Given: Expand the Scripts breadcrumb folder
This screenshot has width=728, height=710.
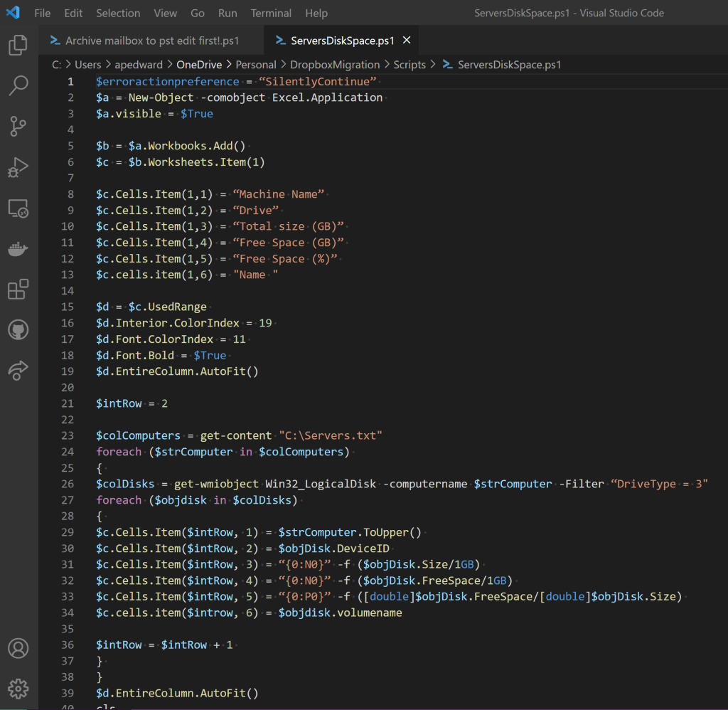Looking at the screenshot, I should point(409,65).
